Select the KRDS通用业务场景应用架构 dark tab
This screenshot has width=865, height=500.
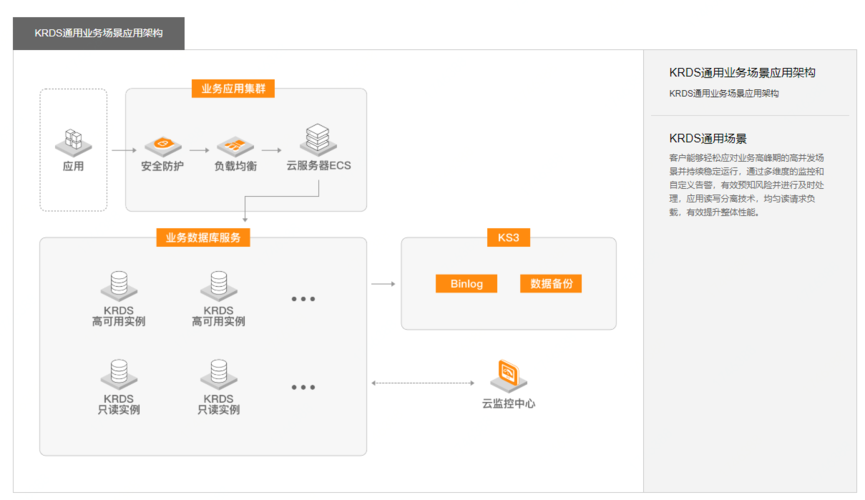click(x=99, y=33)
